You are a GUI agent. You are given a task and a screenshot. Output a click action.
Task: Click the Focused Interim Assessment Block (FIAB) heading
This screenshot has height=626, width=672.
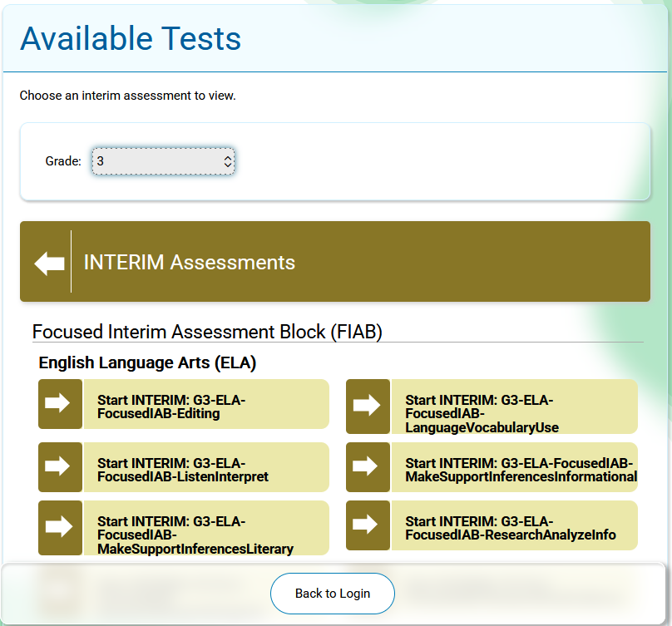tap(207, 332)
